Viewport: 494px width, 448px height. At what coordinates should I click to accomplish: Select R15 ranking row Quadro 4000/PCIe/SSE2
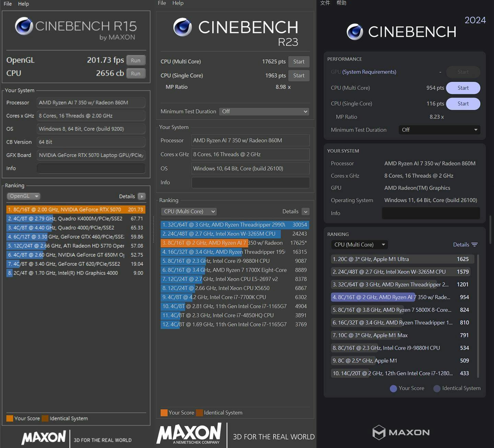76,228
